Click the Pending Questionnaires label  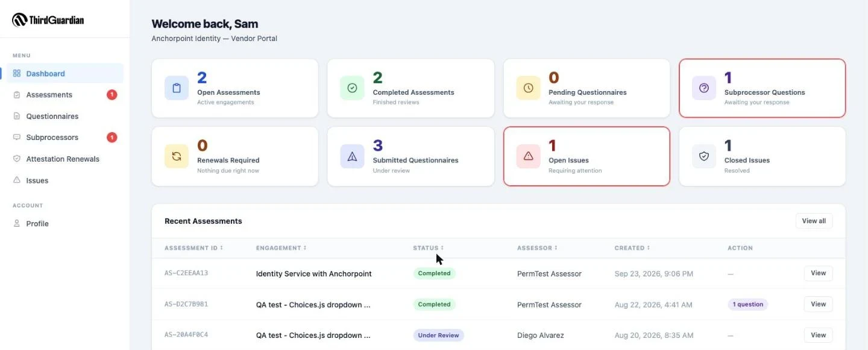coord(588,92)
